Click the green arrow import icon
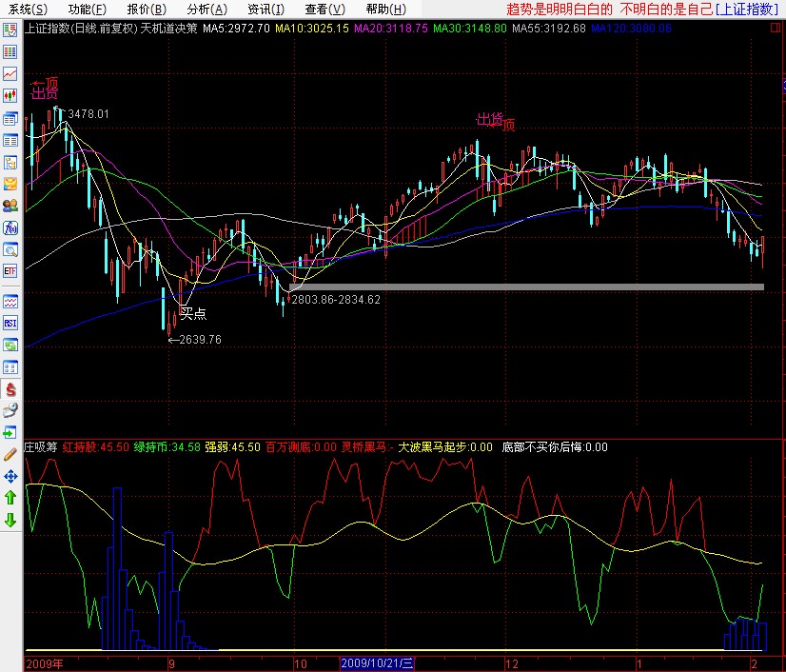 tap(10, 432)
